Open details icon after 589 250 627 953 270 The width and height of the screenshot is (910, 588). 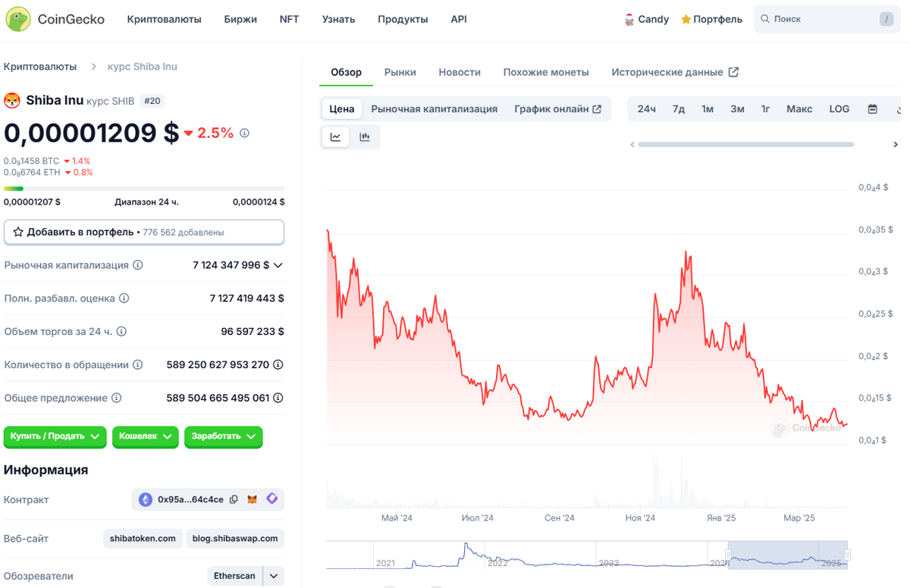(278, 364)
